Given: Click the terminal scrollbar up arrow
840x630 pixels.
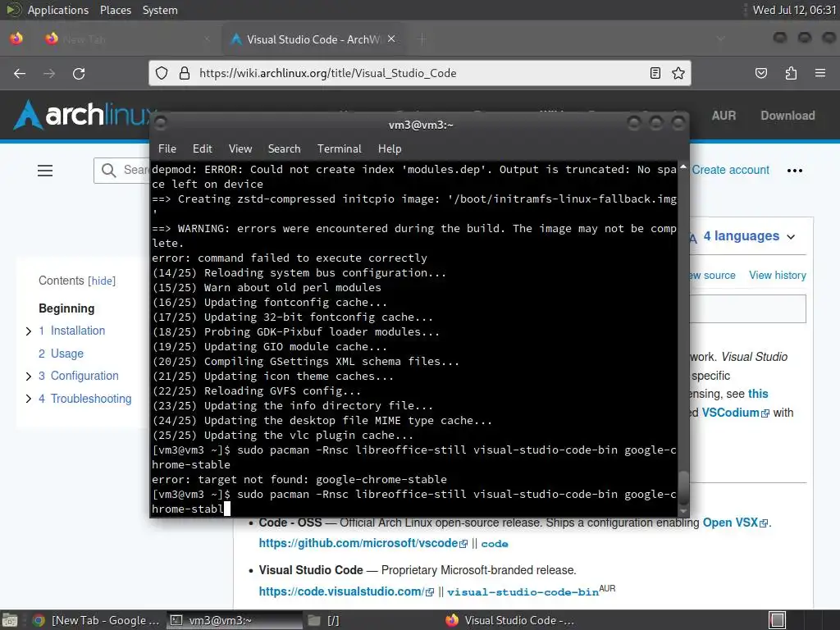Looking at the screenshot, I should point(683,167).
